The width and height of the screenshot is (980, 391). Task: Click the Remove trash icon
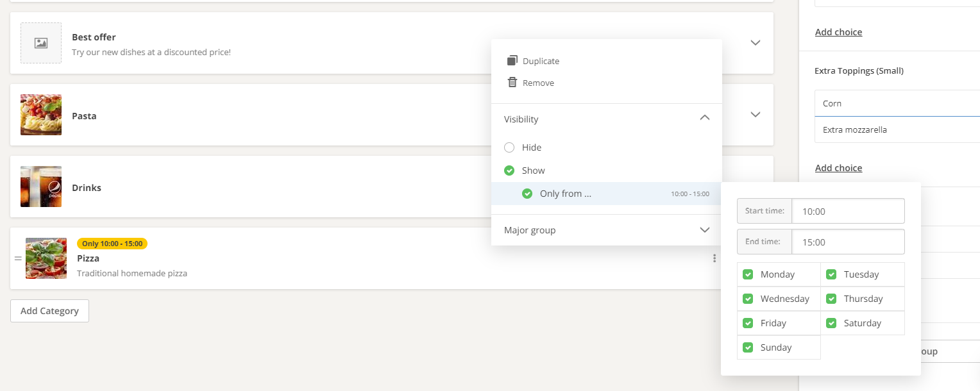tap(512, 83)
